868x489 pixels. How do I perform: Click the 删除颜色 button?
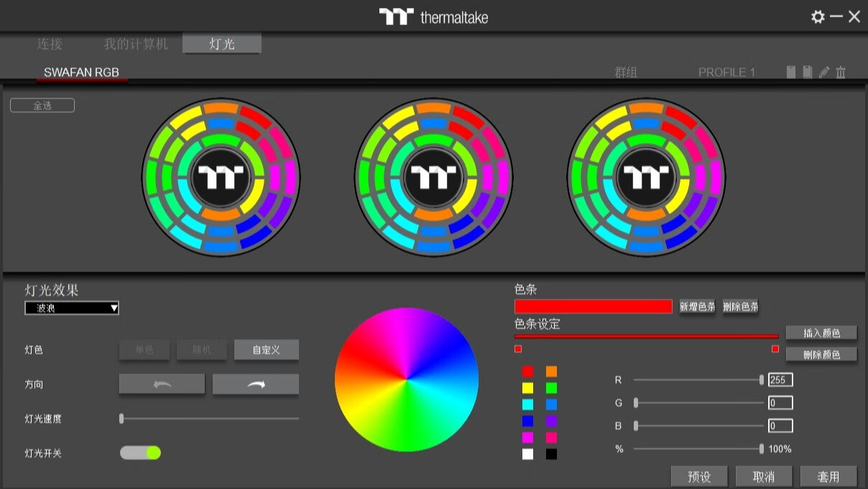pyautogui.click(x=821, y=354)
